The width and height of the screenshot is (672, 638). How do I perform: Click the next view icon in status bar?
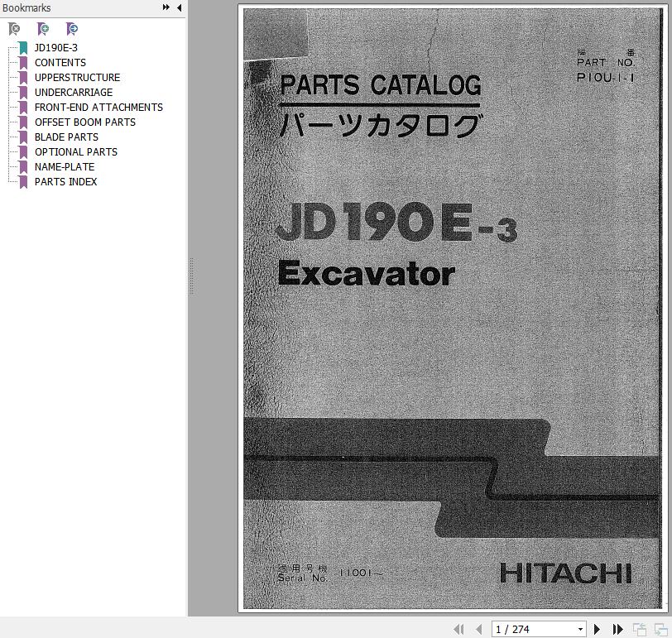(660, 630)
